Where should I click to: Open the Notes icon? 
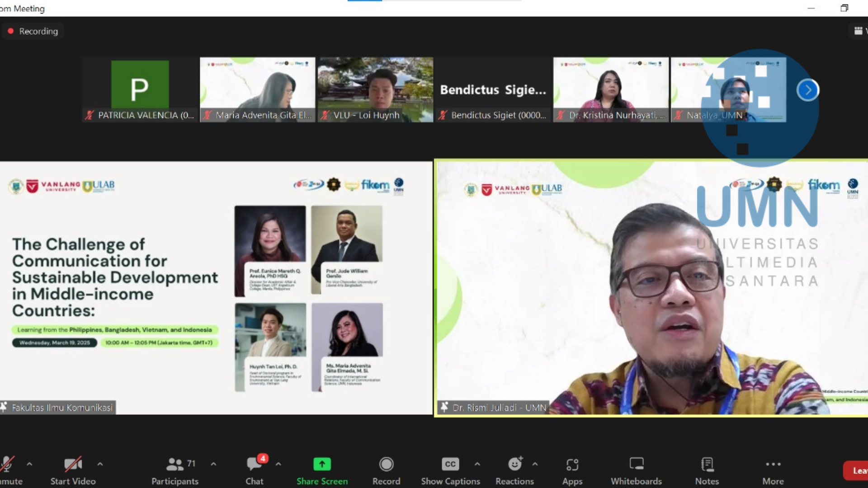point(707,464)
